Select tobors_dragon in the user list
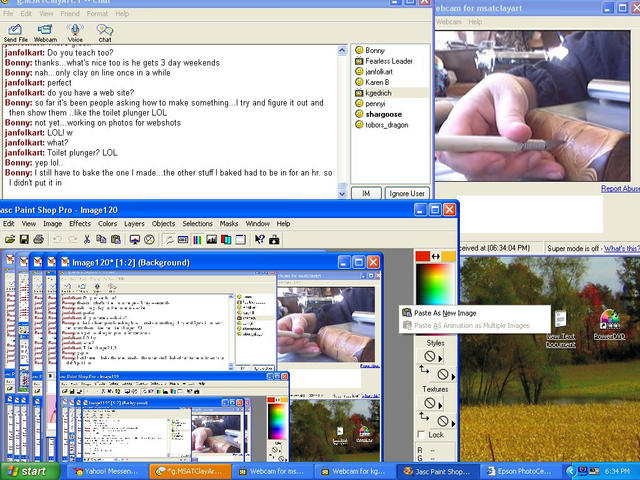This screenshot has width=640, height=480. point(382,124)
